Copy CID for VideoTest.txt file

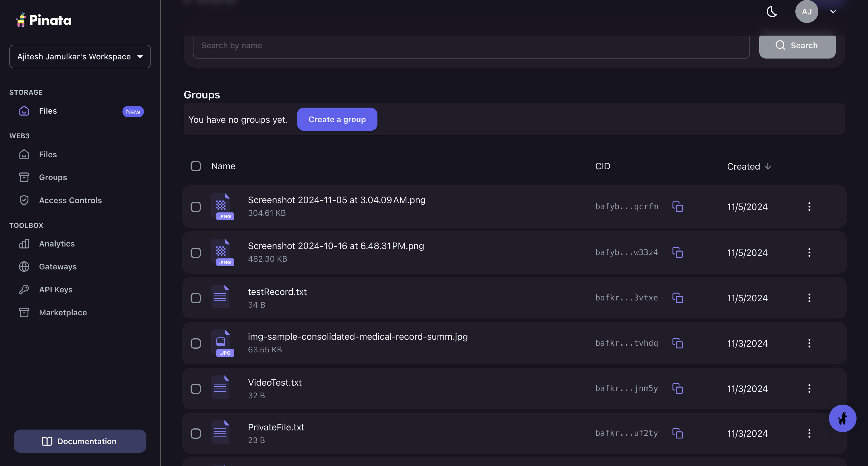[x=677, y=389]
